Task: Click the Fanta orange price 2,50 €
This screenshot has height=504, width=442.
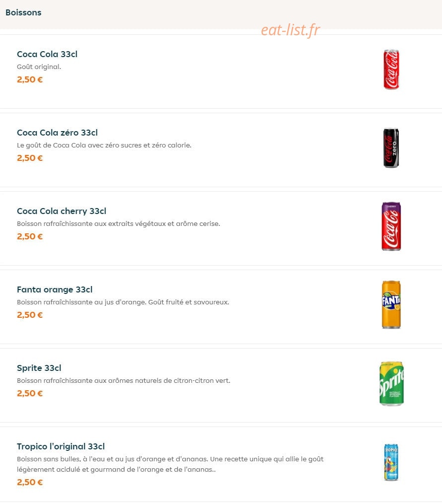Action: (x=30, y=315)
